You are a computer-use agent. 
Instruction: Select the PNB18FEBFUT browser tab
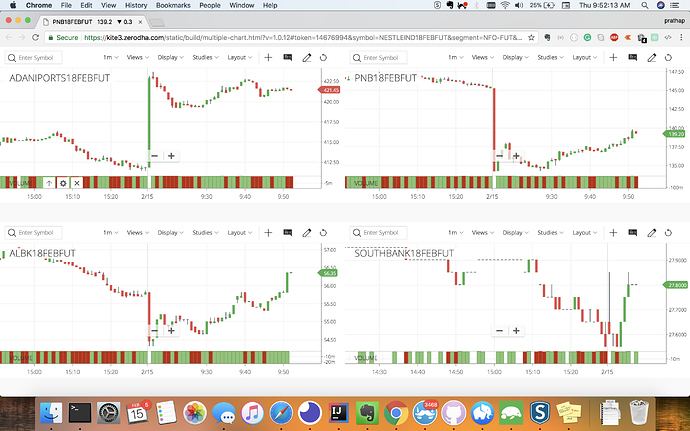[92, 22]
